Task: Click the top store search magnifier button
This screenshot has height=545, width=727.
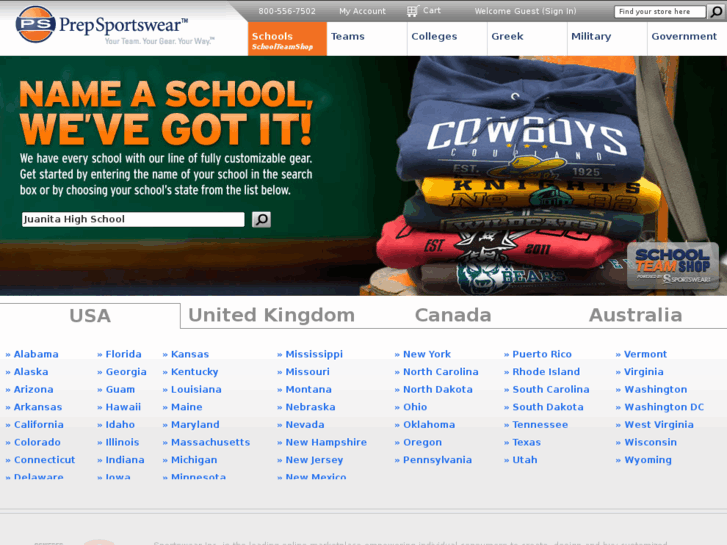Action: tap(716, 12)
